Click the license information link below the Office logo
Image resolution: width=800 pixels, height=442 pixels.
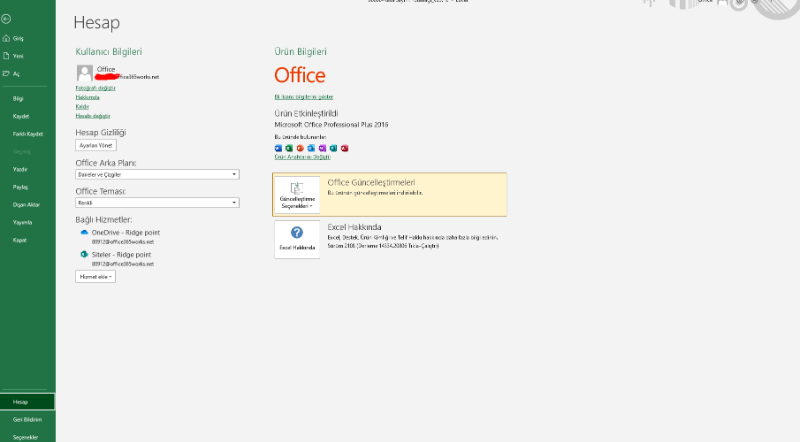304,97
